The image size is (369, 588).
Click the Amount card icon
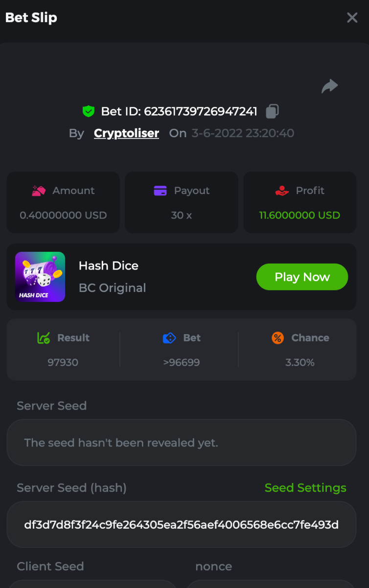point(39,191)
